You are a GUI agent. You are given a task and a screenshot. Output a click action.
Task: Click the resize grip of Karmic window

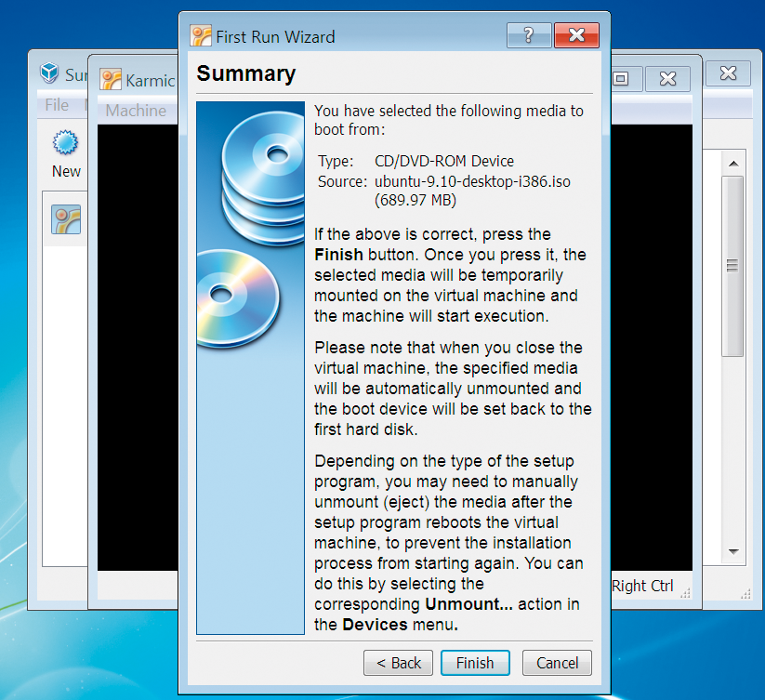coord(686,592)
